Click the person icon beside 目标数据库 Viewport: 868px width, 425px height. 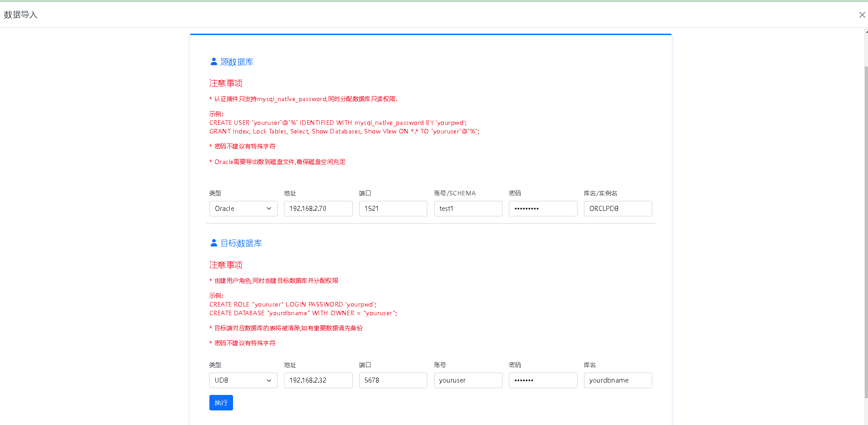(x=214, y=243)
